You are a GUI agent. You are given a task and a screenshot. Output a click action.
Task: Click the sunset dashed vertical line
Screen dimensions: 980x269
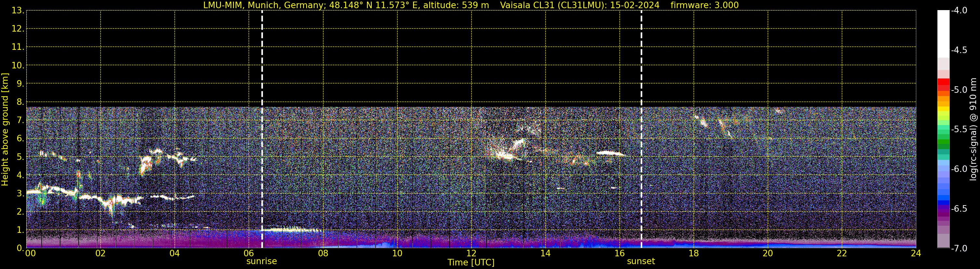641,129
